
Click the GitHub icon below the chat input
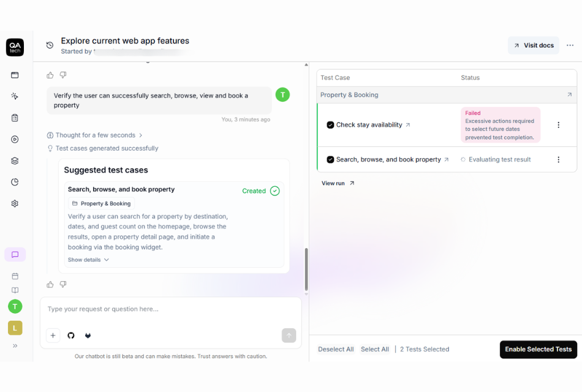[70, 335]
